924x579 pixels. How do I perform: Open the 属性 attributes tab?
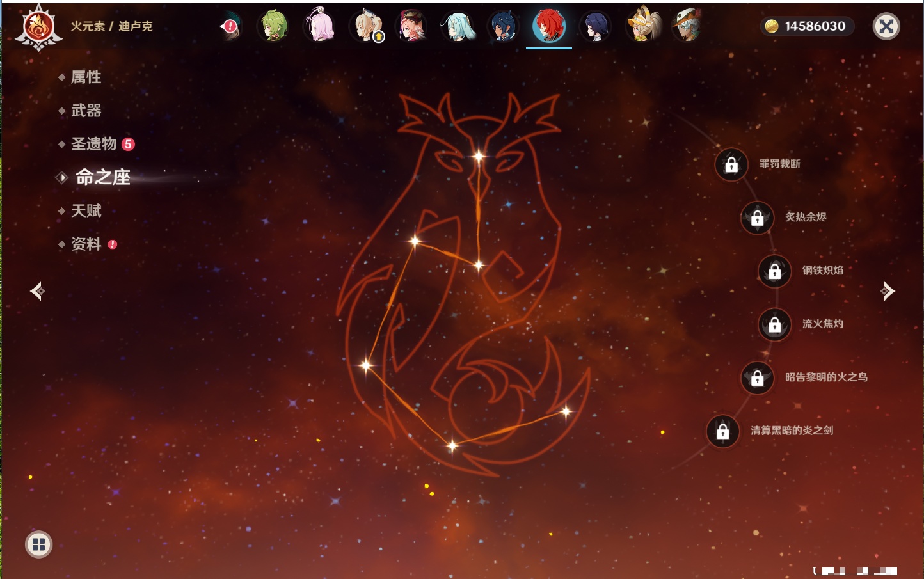[x=86, y=77]
